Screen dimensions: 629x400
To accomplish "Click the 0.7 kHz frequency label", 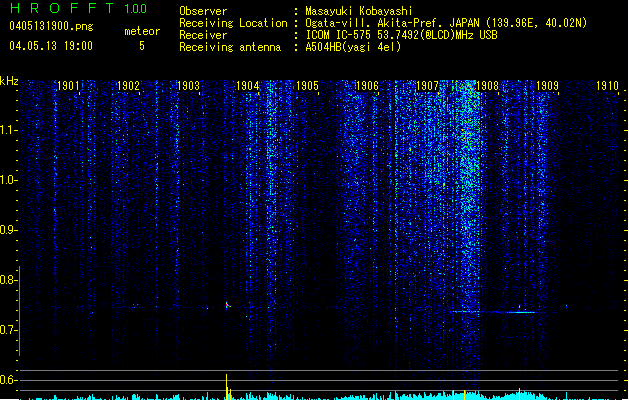I will pyautogui.click(x=8, y=330).
